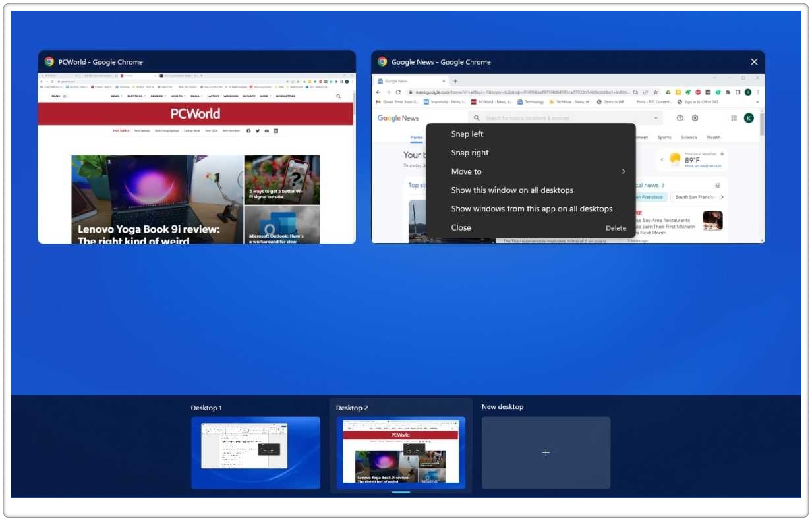Viewport: 812px width, 521px height.
Task: Add a new desktop with the plus tile
Action: (x=546, y=452)
